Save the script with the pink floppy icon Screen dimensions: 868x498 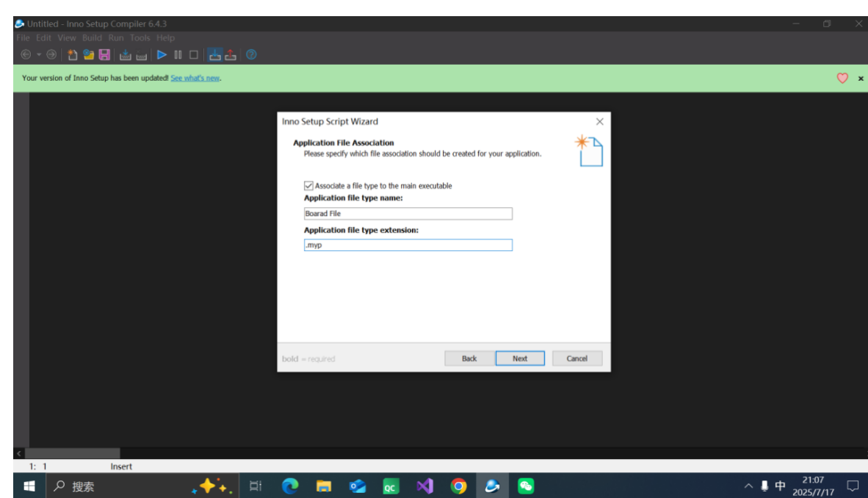pyautogui.click(x=104, y=54)
